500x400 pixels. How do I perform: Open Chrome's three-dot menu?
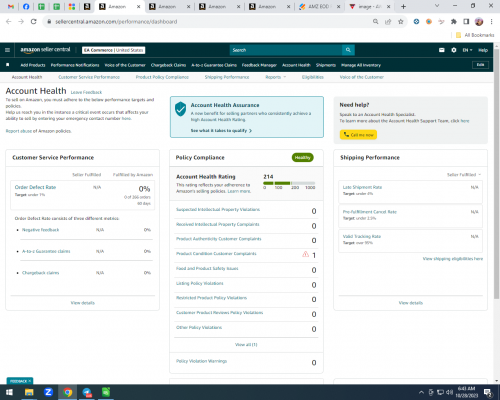pyautogui.click(x=491, y=22)
